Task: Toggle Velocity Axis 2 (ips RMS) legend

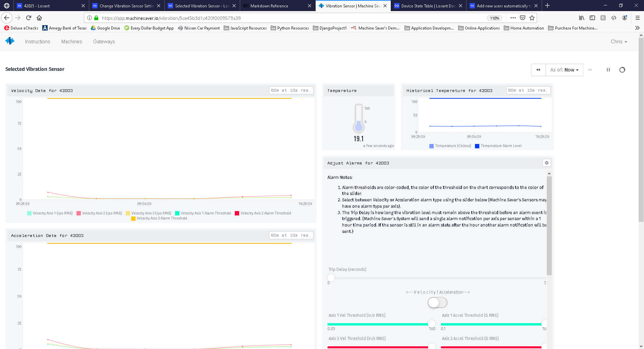Action: 99,213
